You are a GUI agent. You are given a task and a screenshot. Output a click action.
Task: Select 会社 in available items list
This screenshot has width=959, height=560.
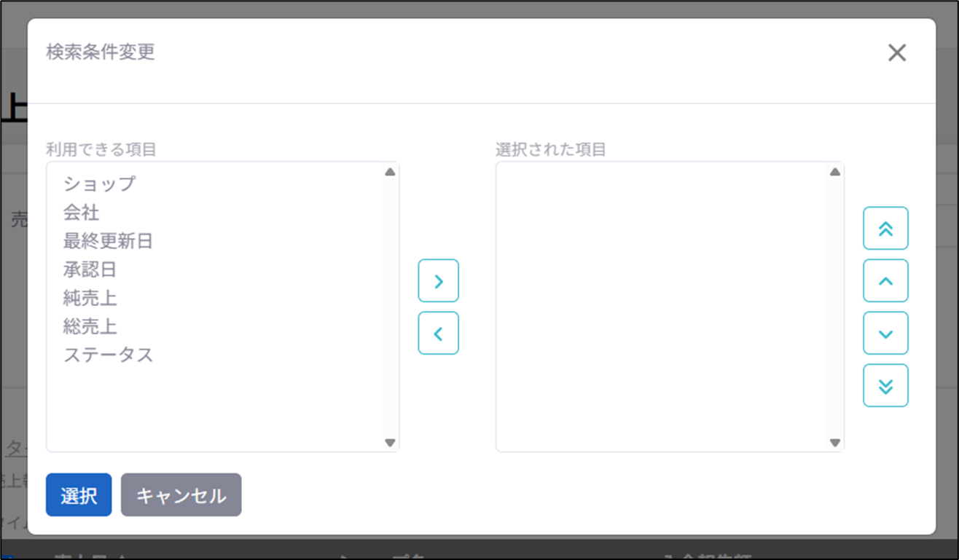(81, 213)
